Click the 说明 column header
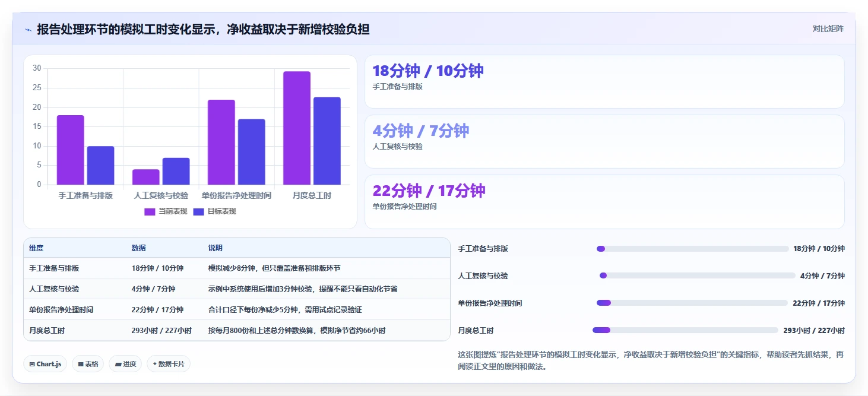 (x=216, y=248)
